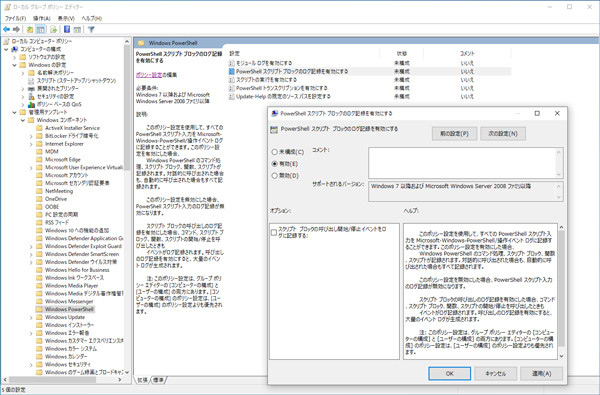Select the セキュリティの設定 lock icon
The image size is (600, 395).
coord(31,96)
